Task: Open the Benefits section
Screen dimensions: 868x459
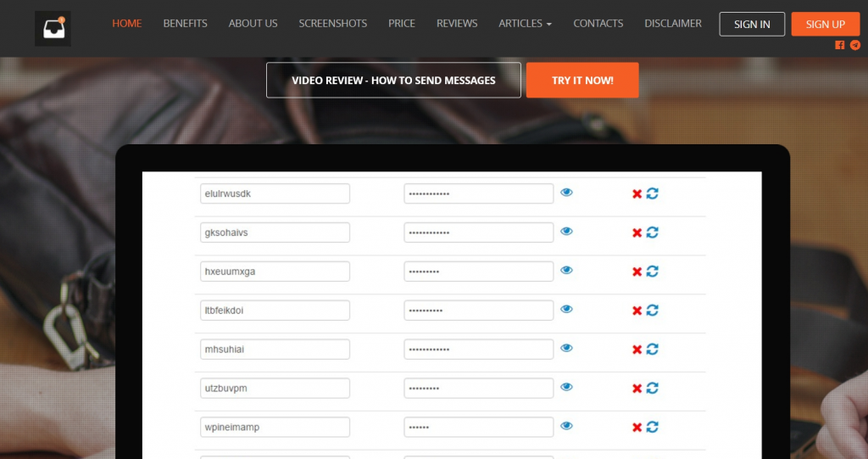Action: (x=185, y=23)
